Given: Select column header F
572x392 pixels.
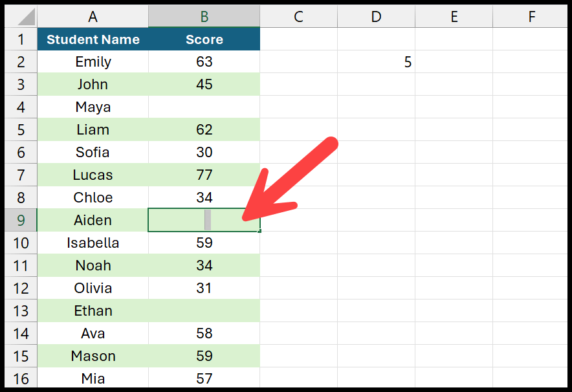Looking at the screenshot, I should tap(531, 16).
